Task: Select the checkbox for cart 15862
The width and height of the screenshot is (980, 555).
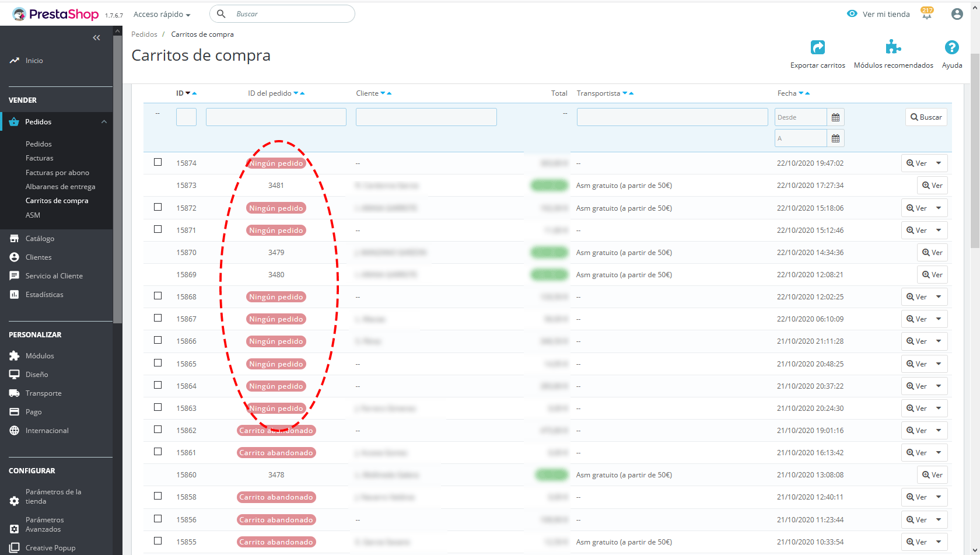Action: coord(157,430)
